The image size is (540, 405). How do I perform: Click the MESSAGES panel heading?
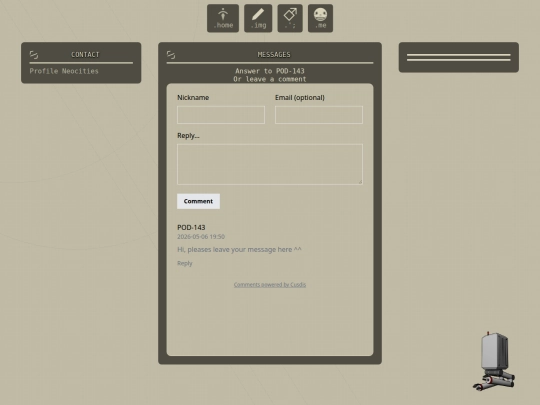pos(274,55)
